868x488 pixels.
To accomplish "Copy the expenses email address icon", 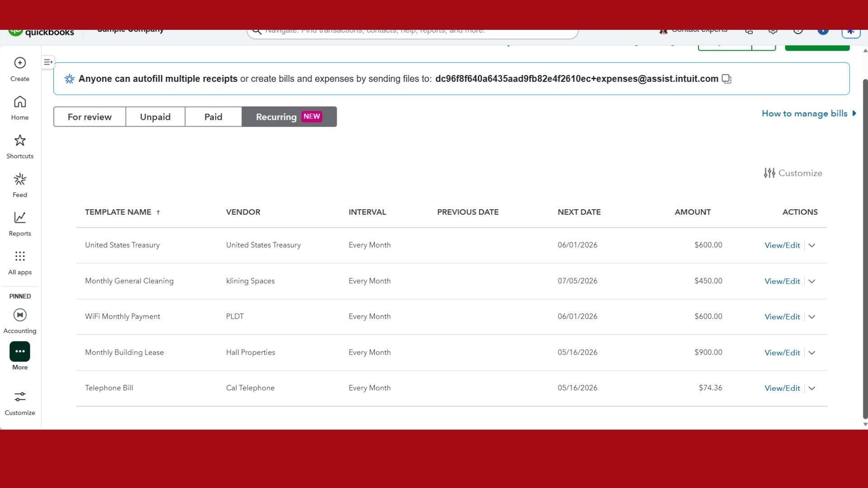I will pyautogui.click(x=726, y=79).
